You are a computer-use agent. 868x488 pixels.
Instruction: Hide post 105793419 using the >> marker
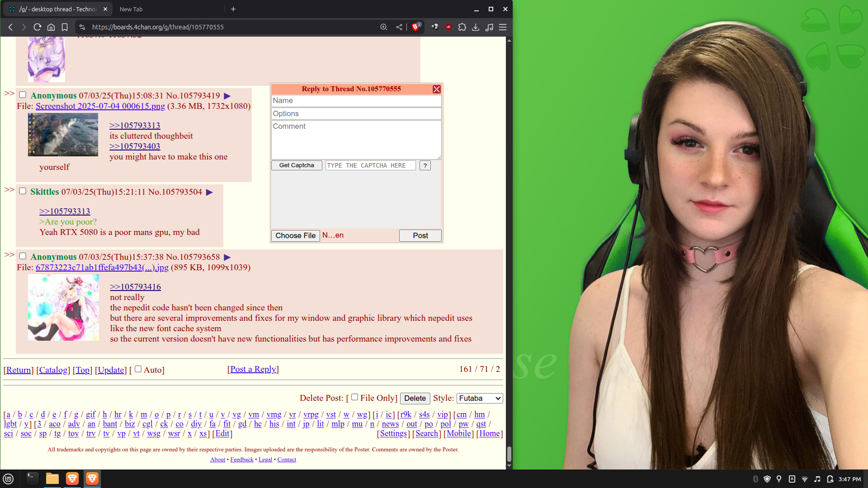click(x=9, y=94)
